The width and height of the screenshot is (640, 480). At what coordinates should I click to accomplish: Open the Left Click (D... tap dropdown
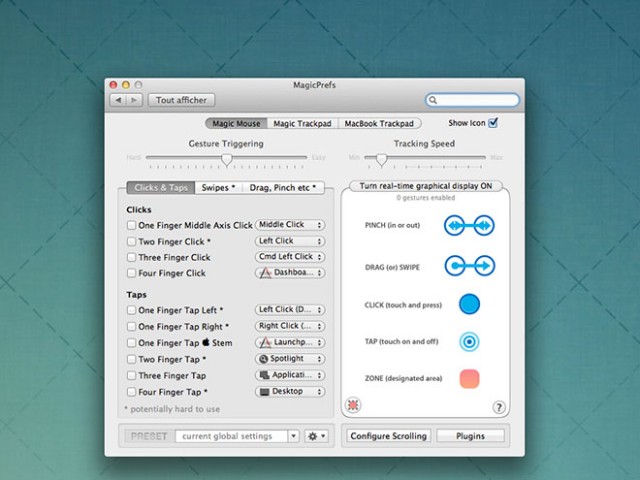[x=290, y=309]
